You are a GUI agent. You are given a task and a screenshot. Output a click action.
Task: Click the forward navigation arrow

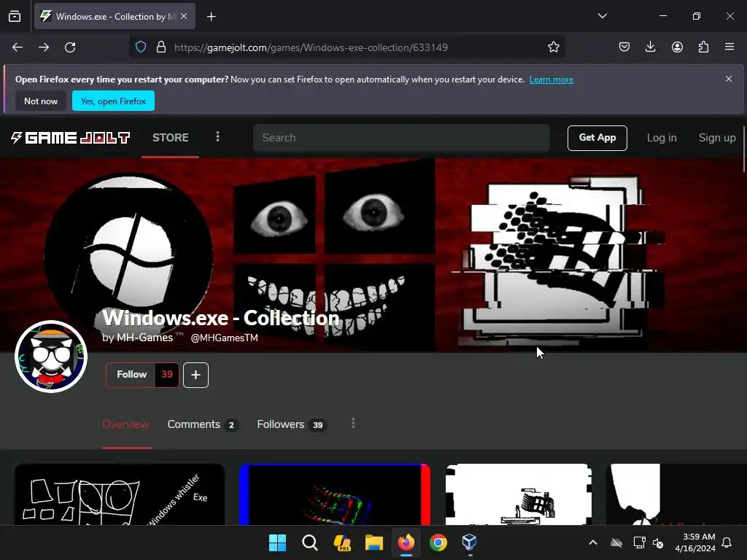click(x=44, y=47)
